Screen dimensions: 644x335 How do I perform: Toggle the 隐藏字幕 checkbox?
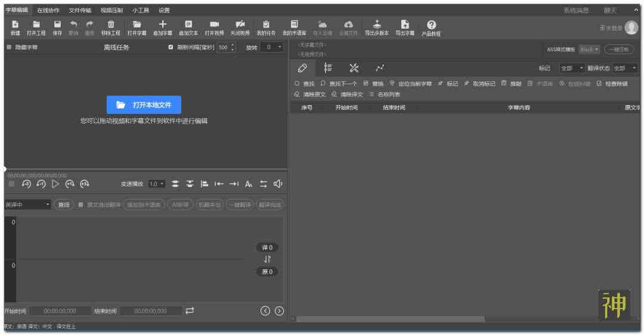click(9, 47)
